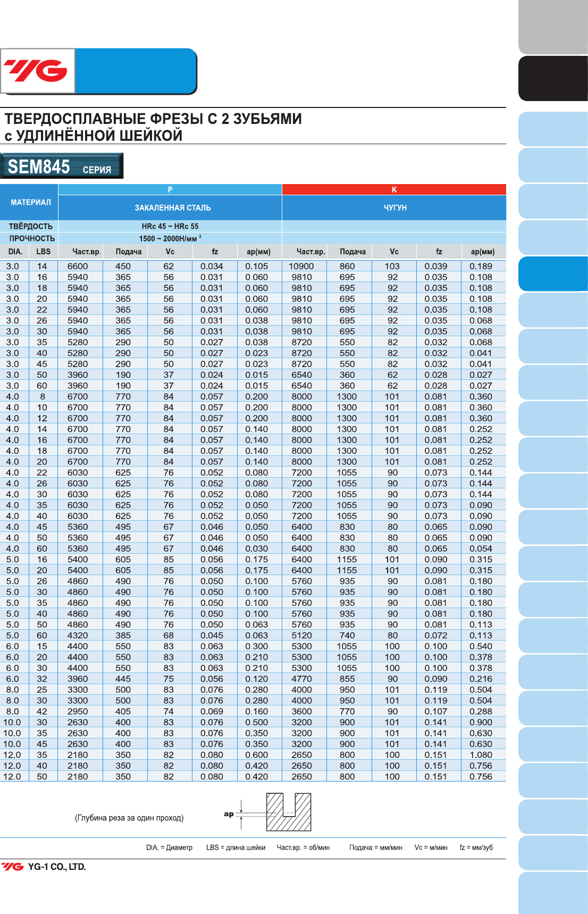The image size is (588, 914).
Task: Click the Vc cell "103"
Action: [392, 266]
